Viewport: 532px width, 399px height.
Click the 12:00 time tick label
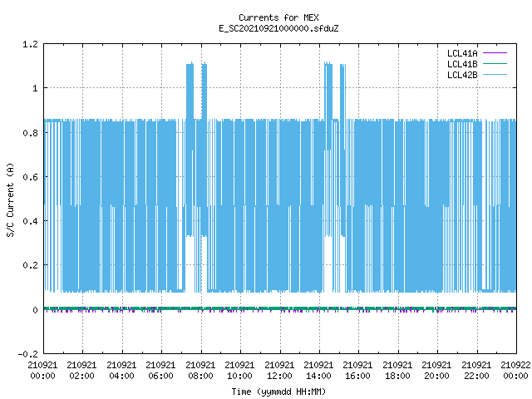coord(279,377)
